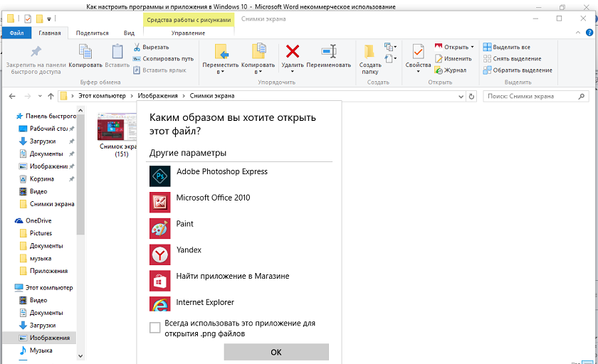Click Microsoft Office 2010 icon
The height and width of the screenshot is (364, 598).
click(x=159, y=202)
